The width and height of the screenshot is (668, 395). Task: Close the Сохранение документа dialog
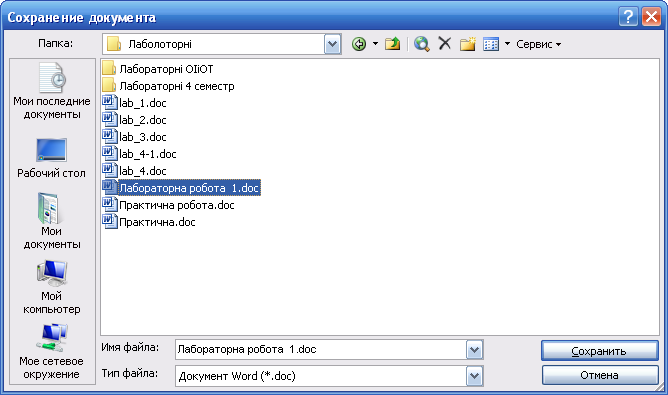[x=651, y=17]
